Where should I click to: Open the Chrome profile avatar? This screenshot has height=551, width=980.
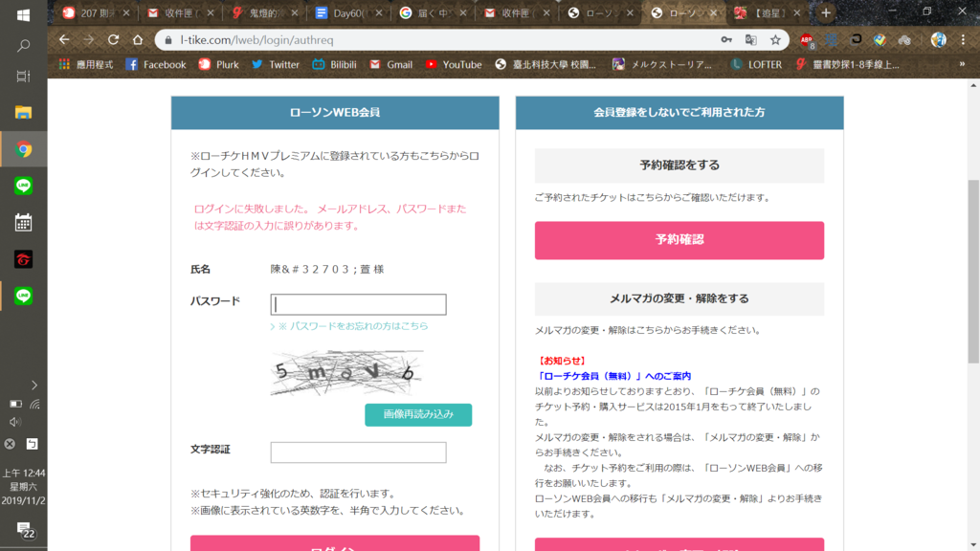[x=938, y=40]
